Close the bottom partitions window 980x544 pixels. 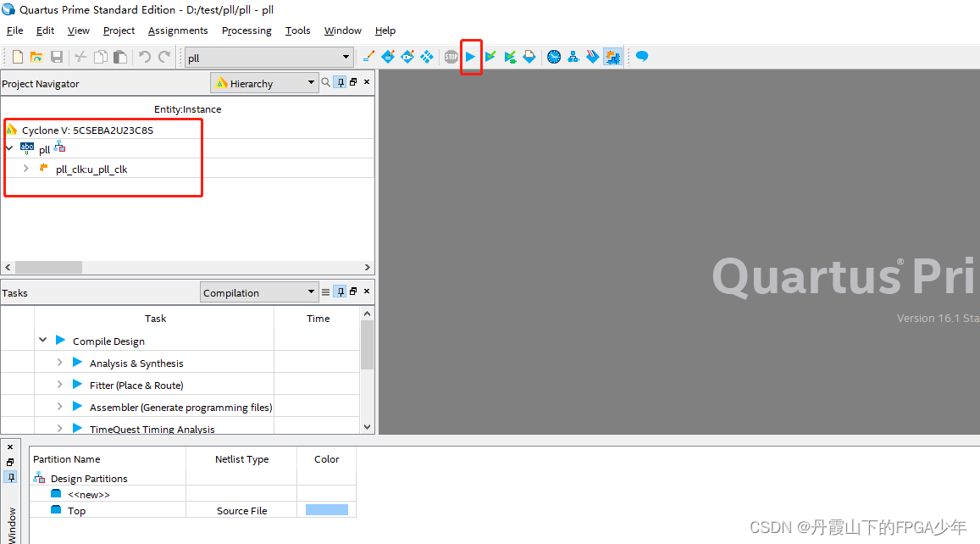(x=10, y=447)
